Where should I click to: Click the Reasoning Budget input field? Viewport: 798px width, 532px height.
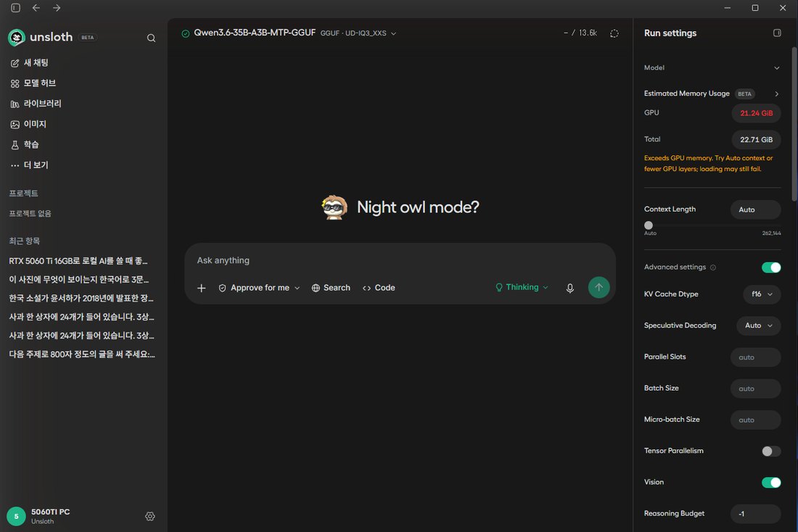pos(755,514)
